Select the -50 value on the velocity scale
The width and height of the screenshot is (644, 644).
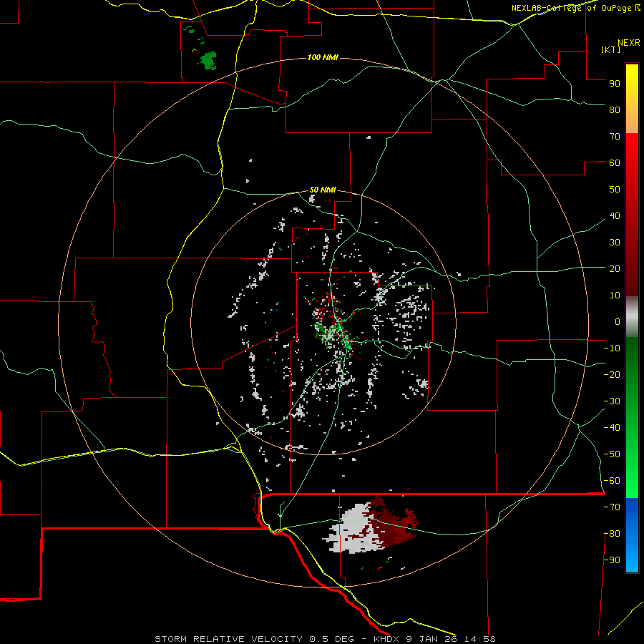pyautogui.click(x=612, y=454)
